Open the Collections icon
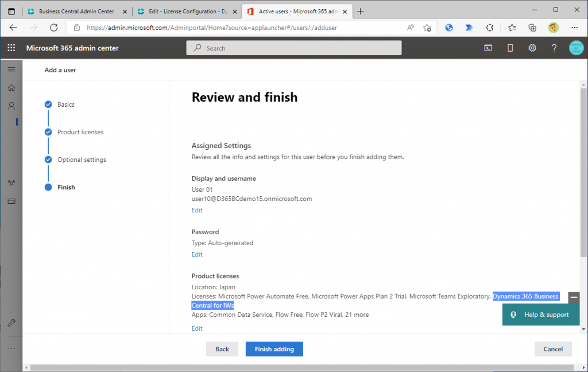 click(532, 28)
